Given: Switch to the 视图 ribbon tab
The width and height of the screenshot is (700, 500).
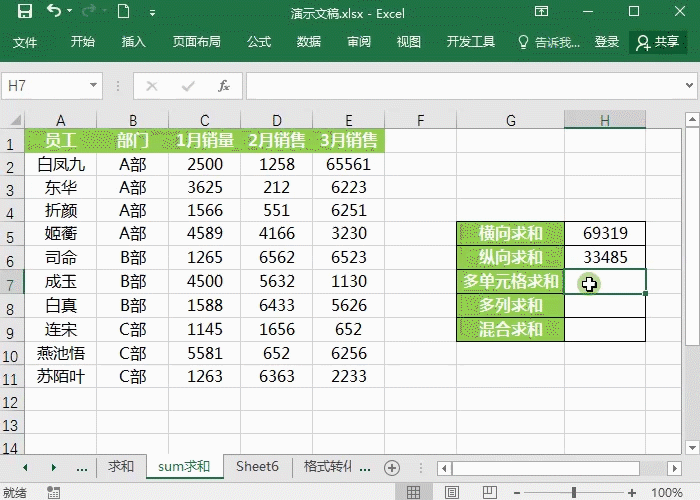Looking at the screenshot, I should click(x=408, y=42).
